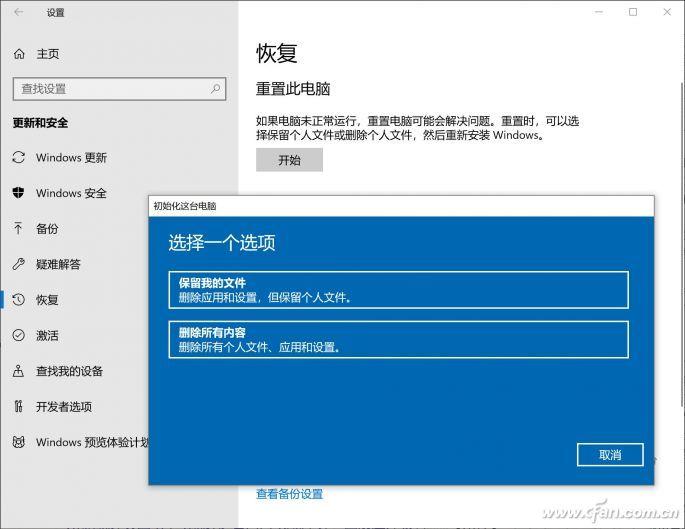The height and width of the screenshot is (529, 685).
Task: Close the Settings window
Action: pyautogui.click(x=667, y=12)
